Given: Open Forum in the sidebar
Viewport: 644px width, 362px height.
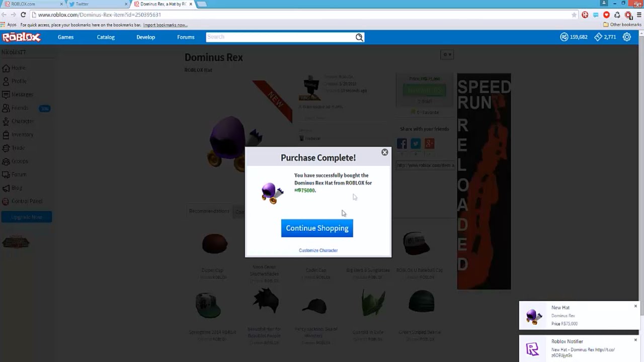Looking at the screenshot, I should pyautogui.click(x=15, y=174).
